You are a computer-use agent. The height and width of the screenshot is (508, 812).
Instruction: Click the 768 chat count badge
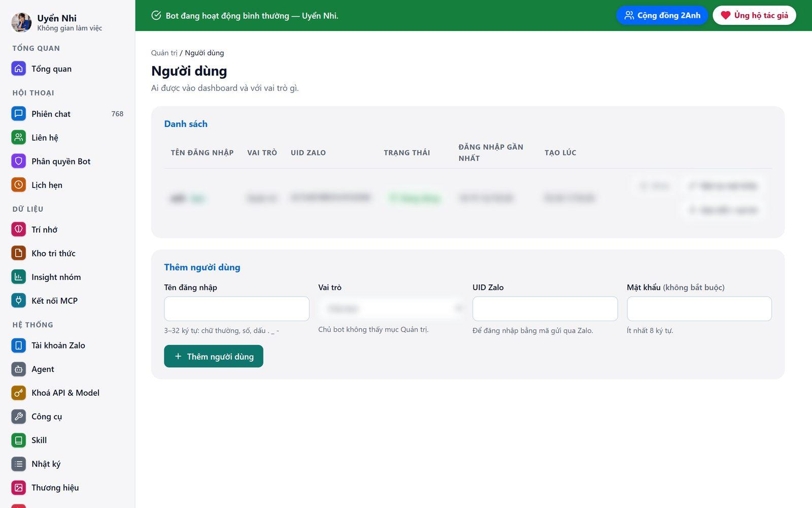coord(117,114)
